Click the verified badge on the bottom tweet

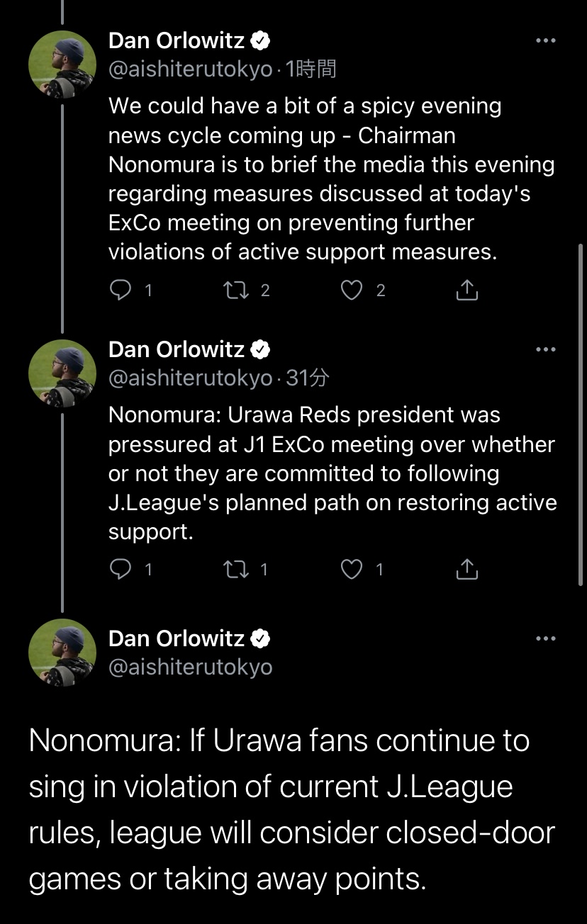tap(261, 638)
